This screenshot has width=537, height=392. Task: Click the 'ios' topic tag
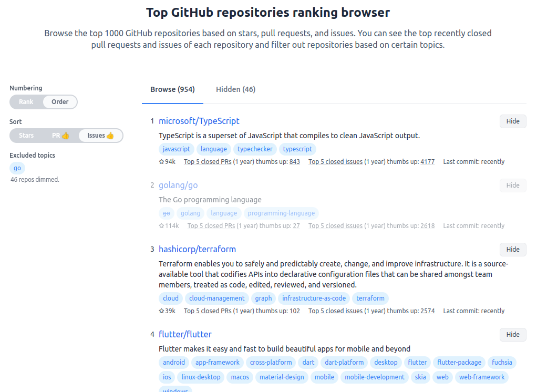coord(167,377)
